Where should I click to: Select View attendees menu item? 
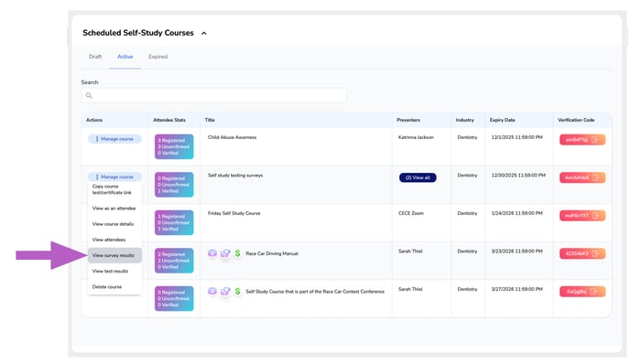[114, 240]
